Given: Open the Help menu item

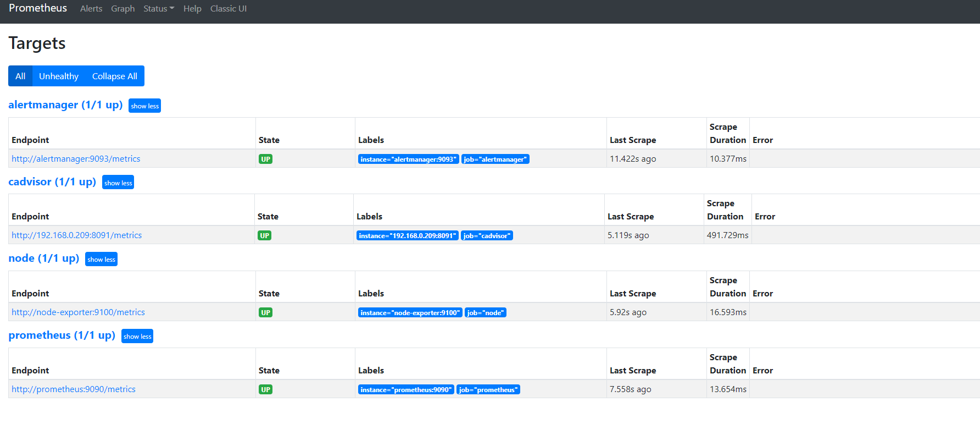Looking at the screenshot, I should click(x=192, y=9).
